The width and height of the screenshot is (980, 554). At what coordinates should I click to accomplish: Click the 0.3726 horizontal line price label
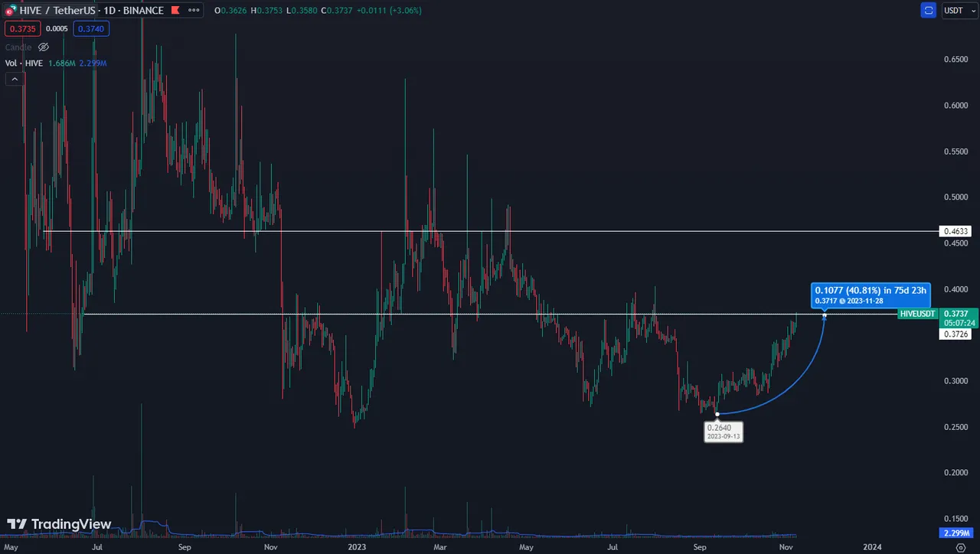(x=956, y=334)
